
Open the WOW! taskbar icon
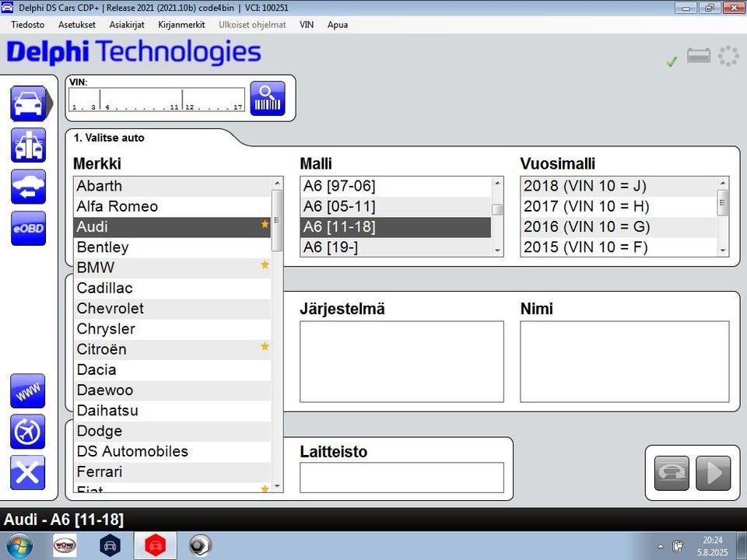click(65, 546)
